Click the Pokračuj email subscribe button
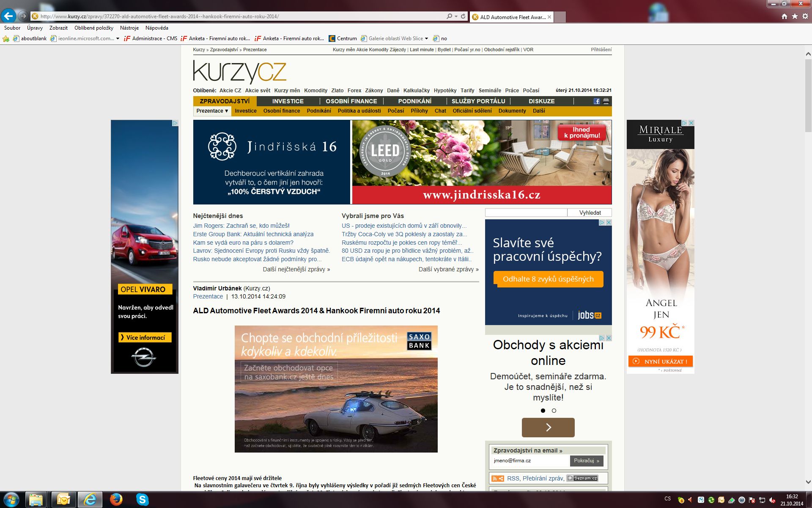812x508 pixels. pos(587,461)
